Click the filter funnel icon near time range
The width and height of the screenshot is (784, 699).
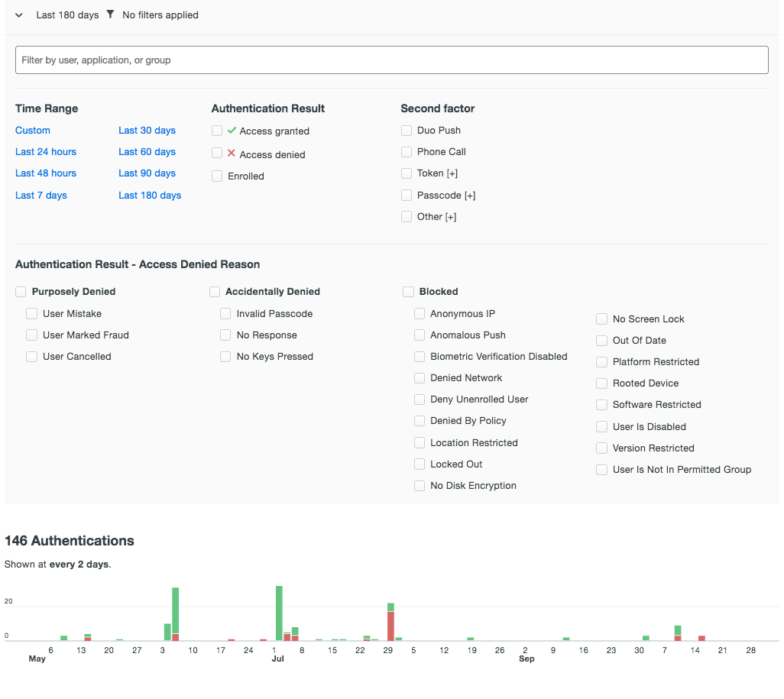tap(111, 15)
